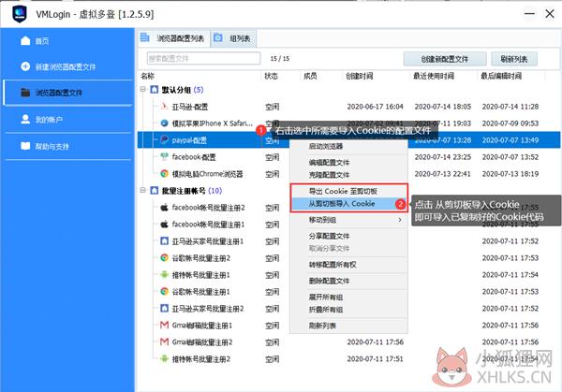Viewport: 562px width, 392px height.
Task: Choose 导出 Cookie 至剪切板
Action: (x=348, y=191)
